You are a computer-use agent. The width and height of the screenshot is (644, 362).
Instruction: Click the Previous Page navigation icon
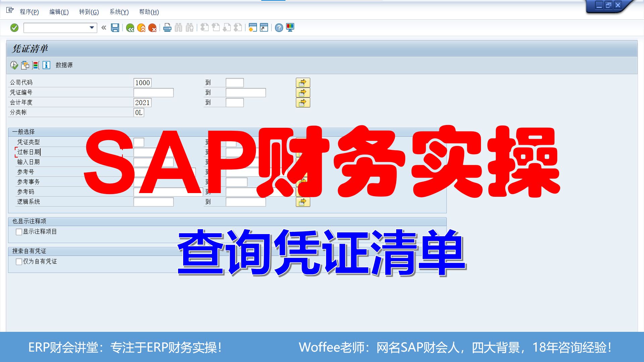pyautogui.click(x=216, y=28)
